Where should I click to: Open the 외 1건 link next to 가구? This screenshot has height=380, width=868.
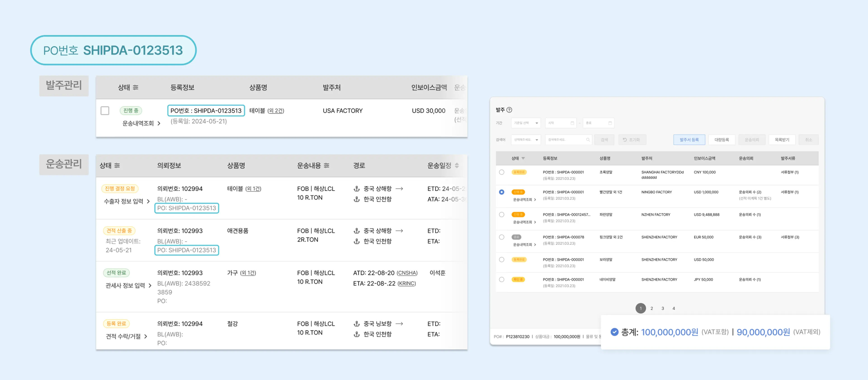(x=248, y=273)
